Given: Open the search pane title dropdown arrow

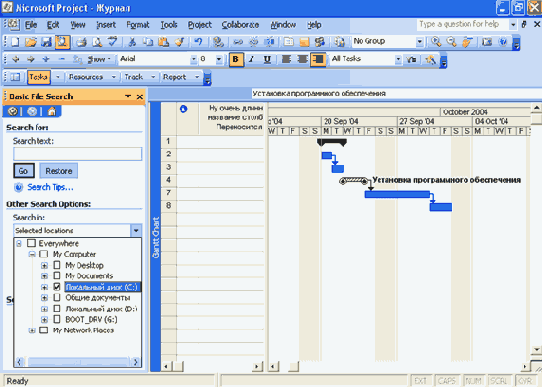Looking at the screenshot, I should point(128,96).
